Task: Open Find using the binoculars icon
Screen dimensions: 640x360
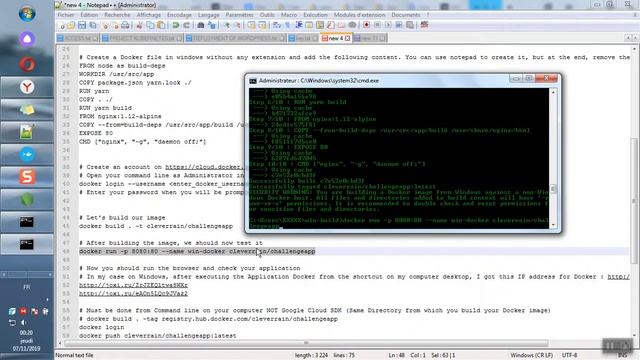Action: [x=200, y=25]
